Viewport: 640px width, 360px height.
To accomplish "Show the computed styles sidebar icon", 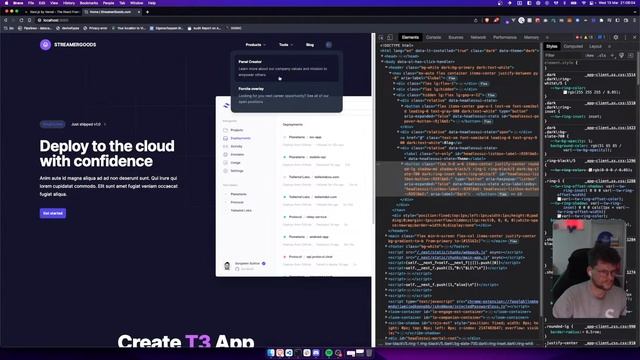I will 631,55.
